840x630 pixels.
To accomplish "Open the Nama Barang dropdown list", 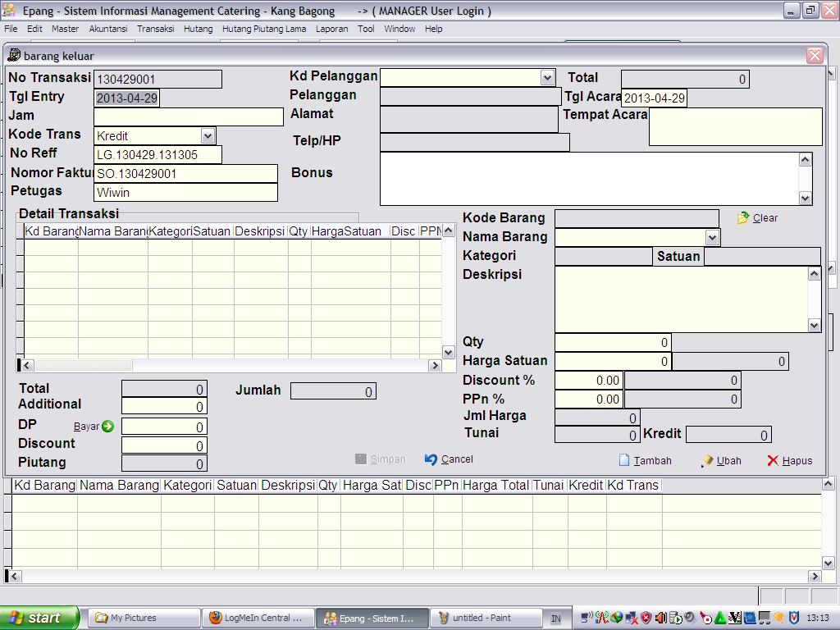I will 712,237.
